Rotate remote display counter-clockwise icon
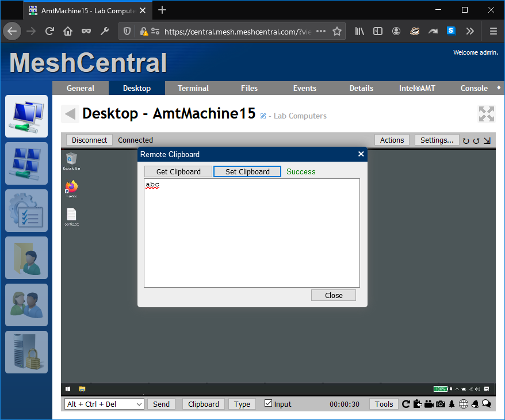The height and width of the screenshot is (420, 505). (x=476, y=141)
